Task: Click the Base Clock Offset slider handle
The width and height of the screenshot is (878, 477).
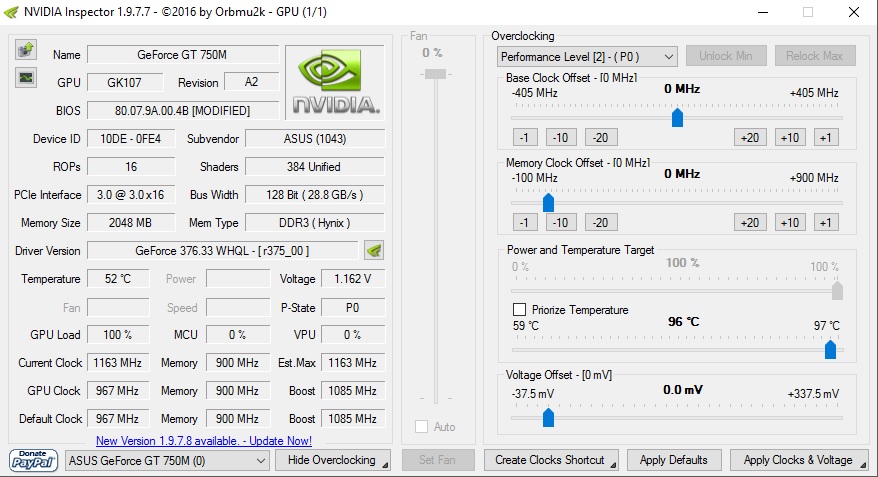Action: [677, 118]
